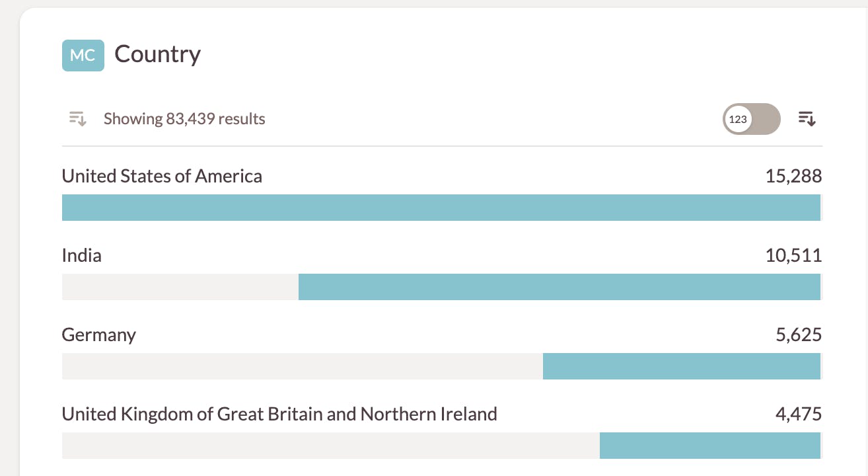Image resolution: width=868 pixels, height=476 pixels.
Task: Click the Showing 83,439 results text
Action: (x=184, y=119)
